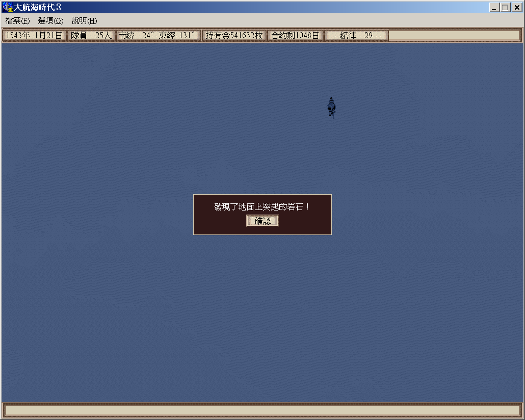
Task: Click the game icon in the title bar
Action: (x=7, y=8)
